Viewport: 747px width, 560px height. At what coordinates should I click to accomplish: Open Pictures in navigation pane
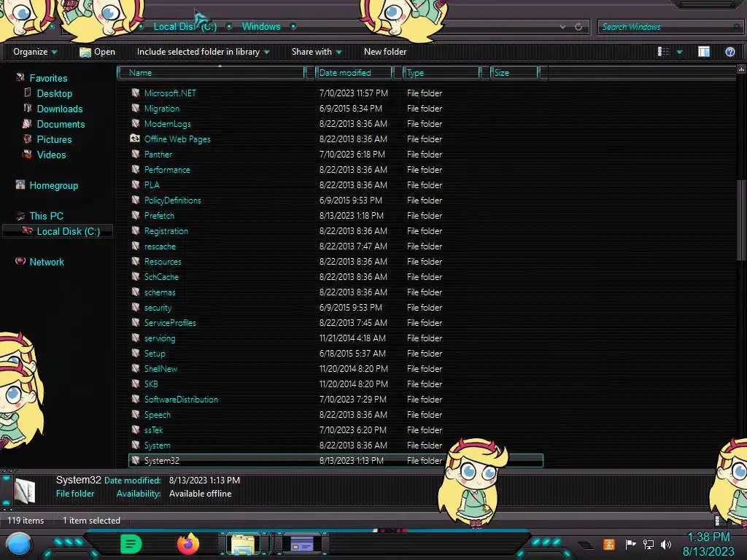click(x=54, y=139)
